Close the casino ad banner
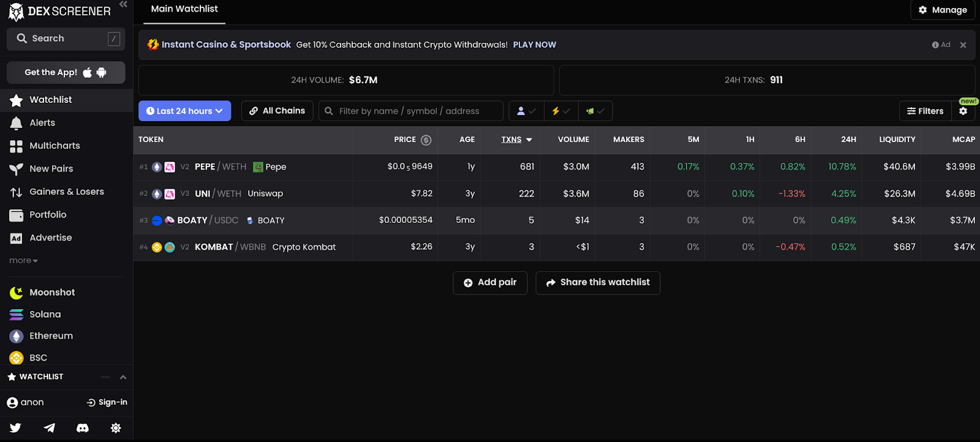The image size is (980, 442). point(963,45)
